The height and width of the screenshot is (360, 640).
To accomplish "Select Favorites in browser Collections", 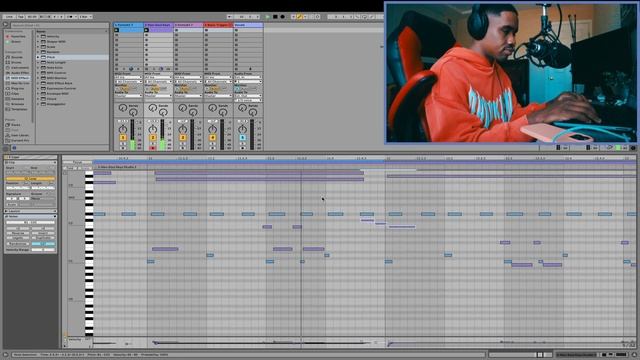I will 18,36.
